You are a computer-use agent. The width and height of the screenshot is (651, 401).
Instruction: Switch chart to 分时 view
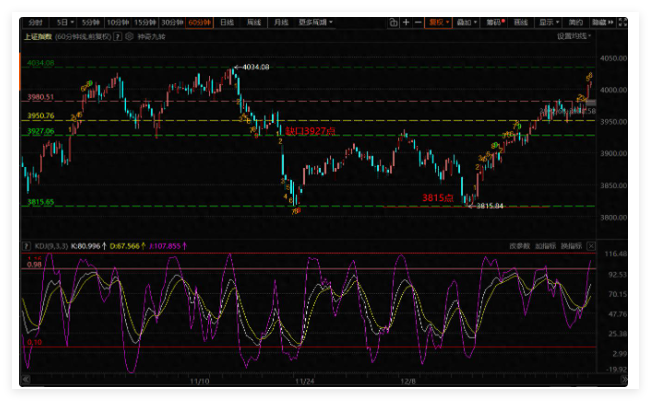click(x=35, y=21)
